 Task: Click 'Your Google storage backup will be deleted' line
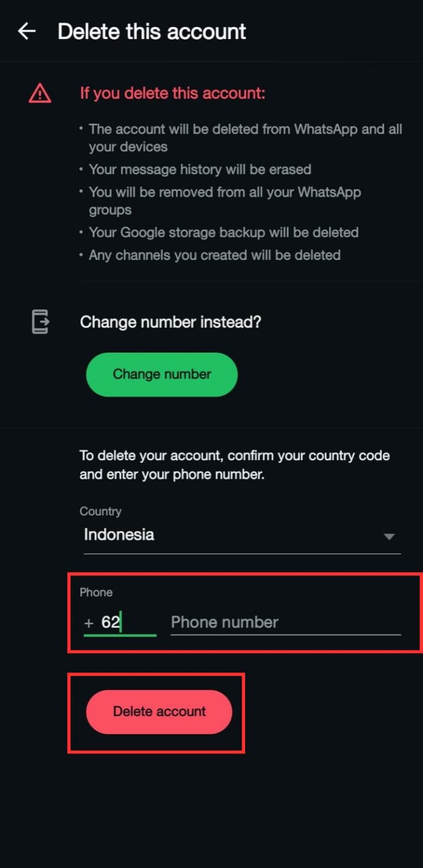[x=224, y=232]
